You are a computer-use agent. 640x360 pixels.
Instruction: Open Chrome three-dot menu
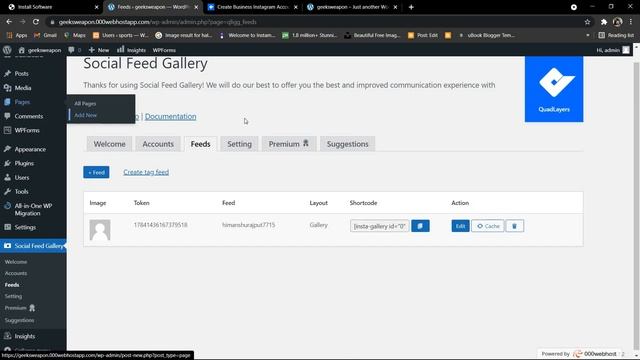point(631,22)
